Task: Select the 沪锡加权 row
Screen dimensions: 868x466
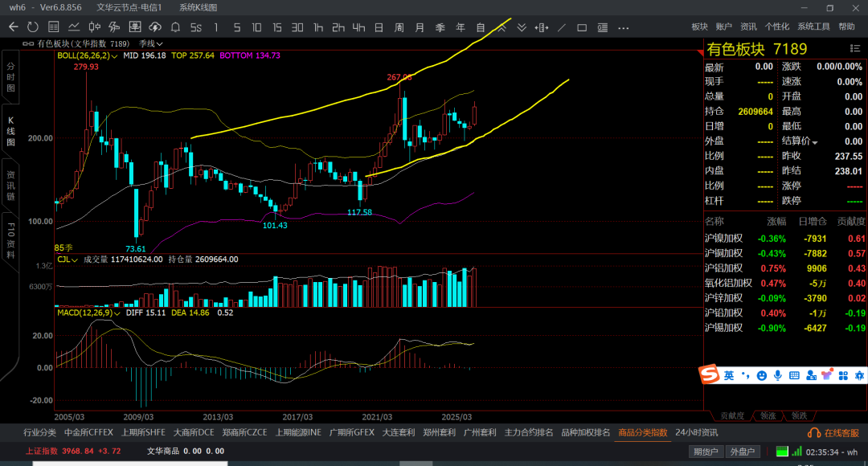Action: pos(785,328)
